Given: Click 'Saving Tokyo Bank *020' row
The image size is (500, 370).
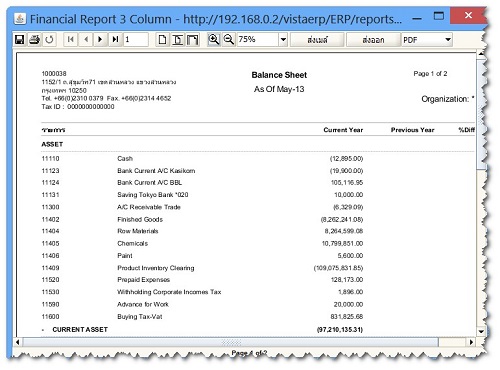Looking at the screenshot, I should tap(153, 195).
